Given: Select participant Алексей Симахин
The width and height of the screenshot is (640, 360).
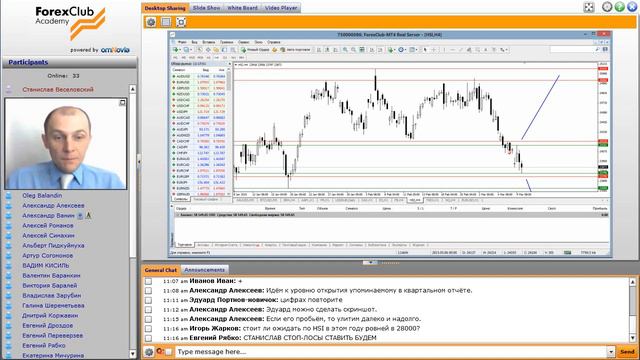Looking at the screenshot, I should (48, 236).
